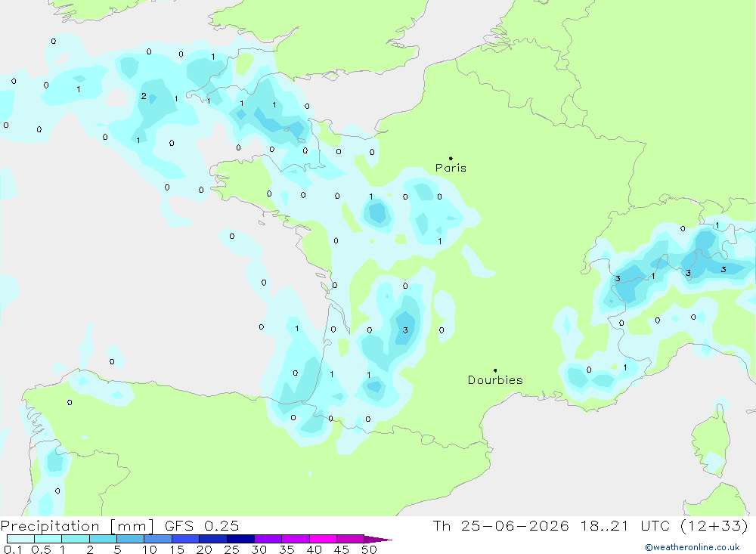Click the legend label '20'
This screenshot has height=554, width=756.
coord(204,549)
